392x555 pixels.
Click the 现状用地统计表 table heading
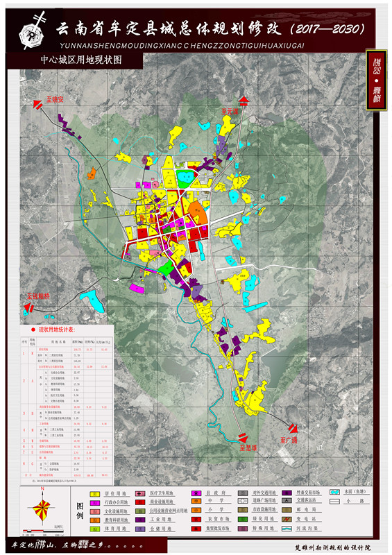pyautogui.click(x=57, y=330)
